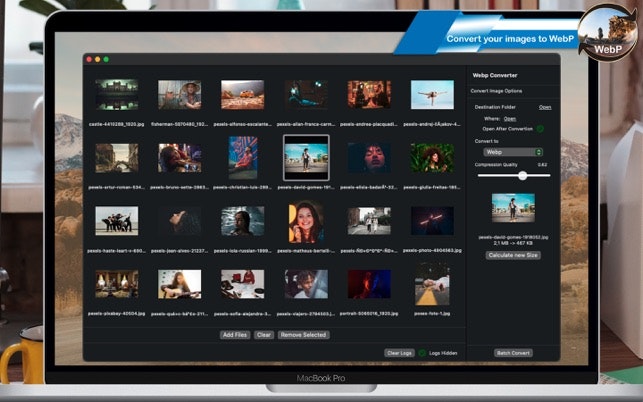Click the Convert Image Options header
The image size is (643, 402).
(496, 91)
